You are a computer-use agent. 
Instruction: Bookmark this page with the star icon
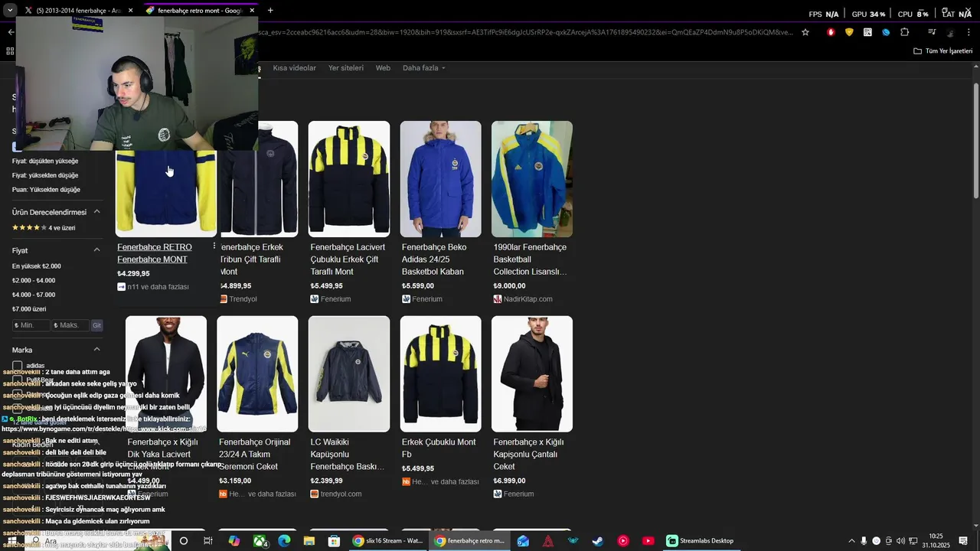click(805, 32)
